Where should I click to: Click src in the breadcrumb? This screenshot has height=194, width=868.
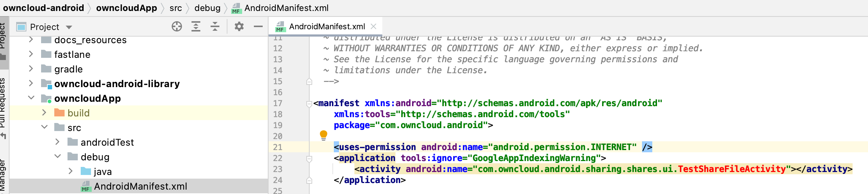(x=176, y=8)
